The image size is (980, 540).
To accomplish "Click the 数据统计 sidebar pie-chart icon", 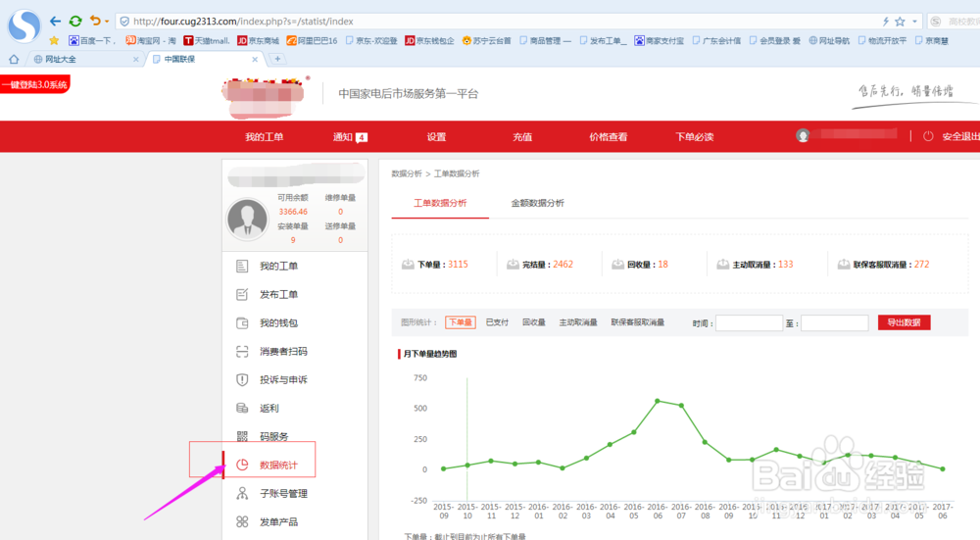I will point(242,465).
